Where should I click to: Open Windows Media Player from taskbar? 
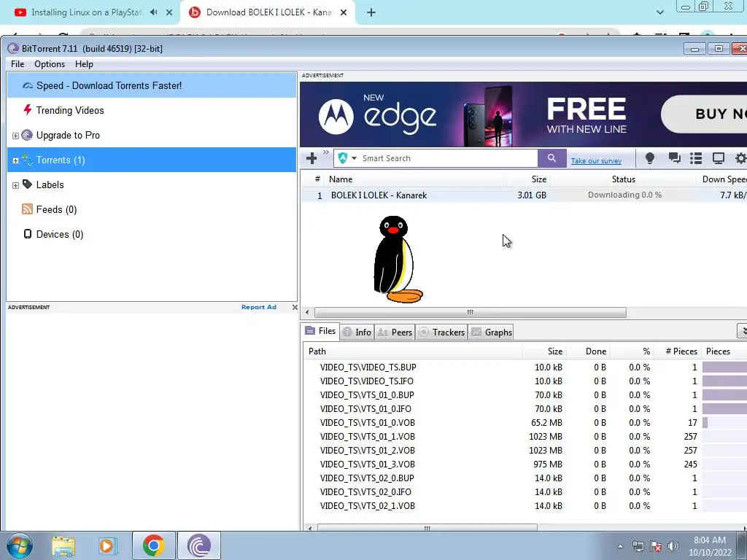coord(108,546)
